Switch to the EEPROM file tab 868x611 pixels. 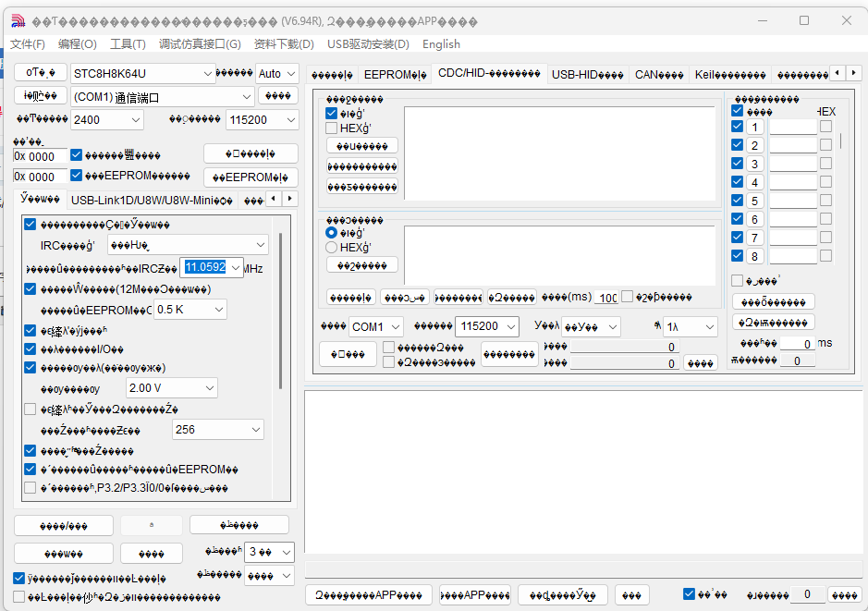[x=396, y=74]
